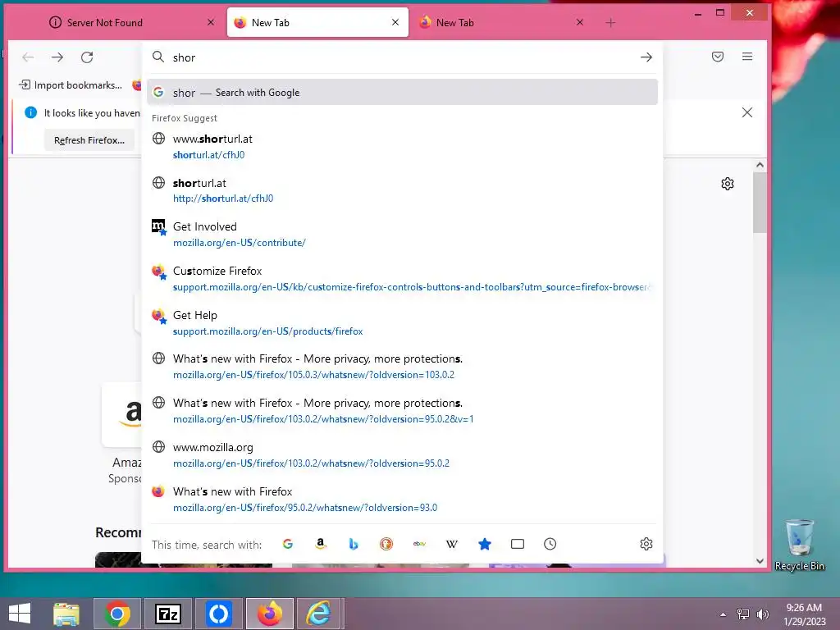Search this time with Bing icon
The image size is (840, 630).
[x=353, y=545]
